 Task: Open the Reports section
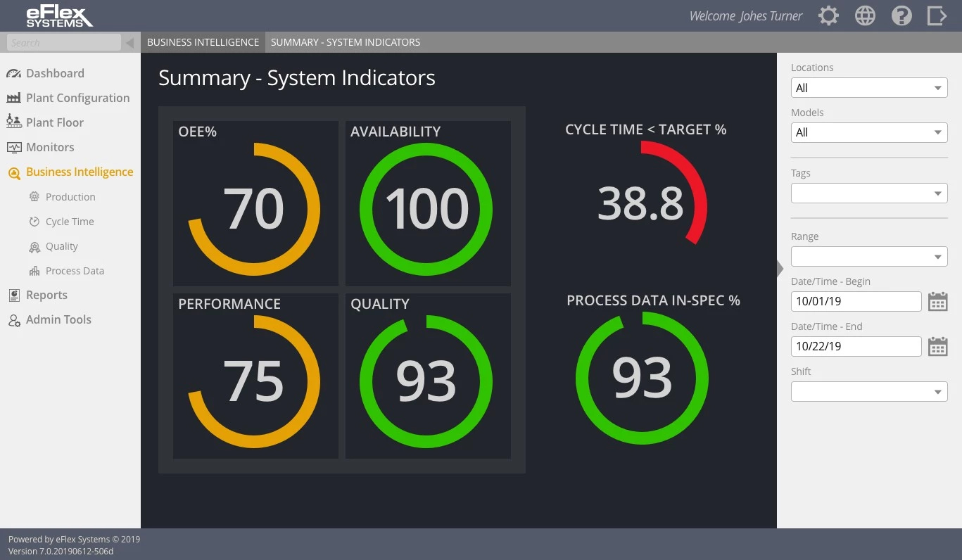coord(46,295)
